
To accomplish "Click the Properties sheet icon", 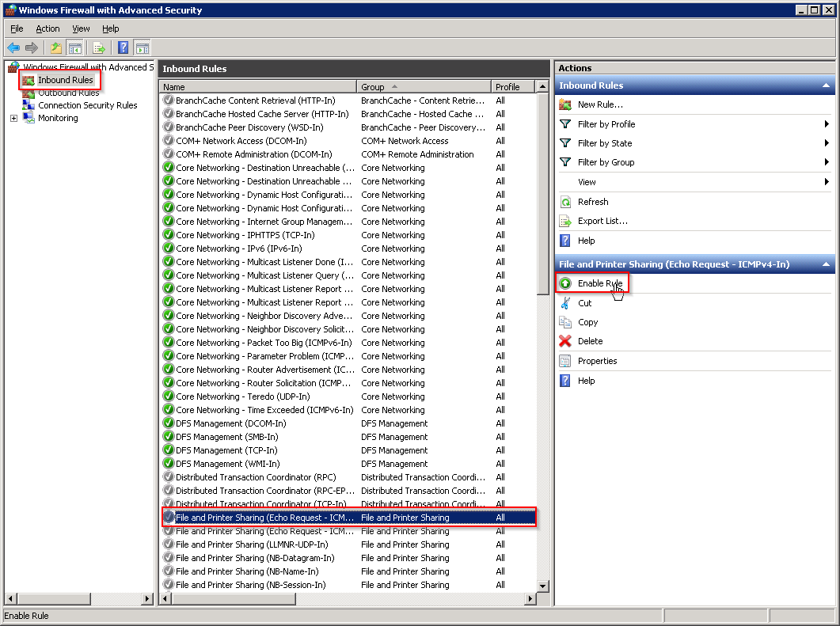I will [565, 361].
